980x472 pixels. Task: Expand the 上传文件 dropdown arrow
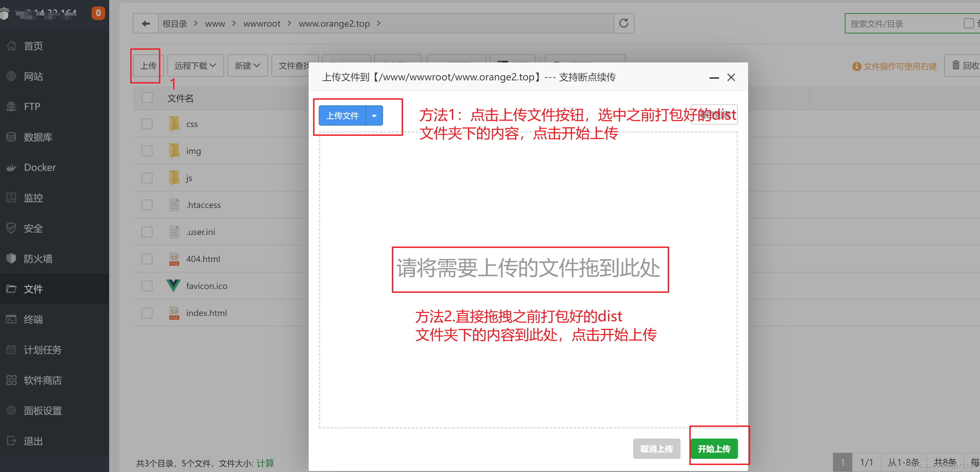374,115
